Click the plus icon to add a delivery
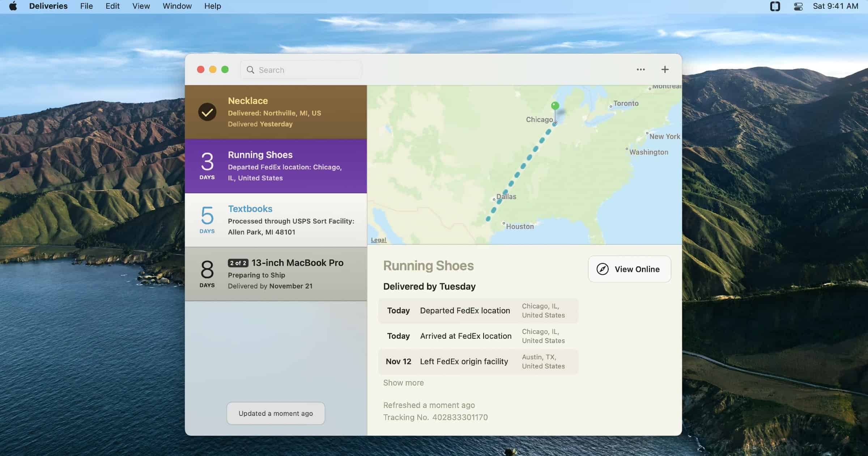 (665, 69)
